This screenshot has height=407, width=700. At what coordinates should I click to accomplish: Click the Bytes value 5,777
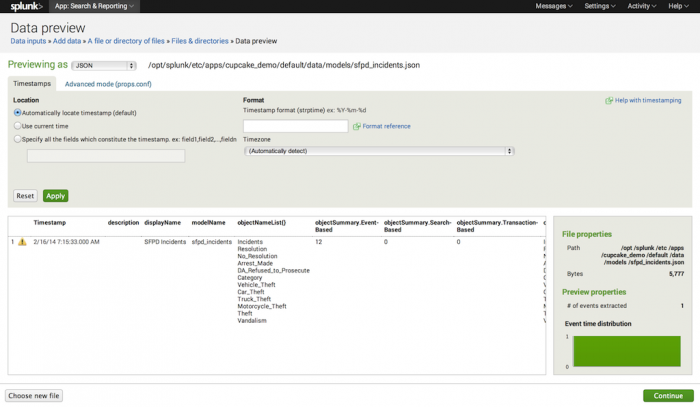[x=676, y=274]
